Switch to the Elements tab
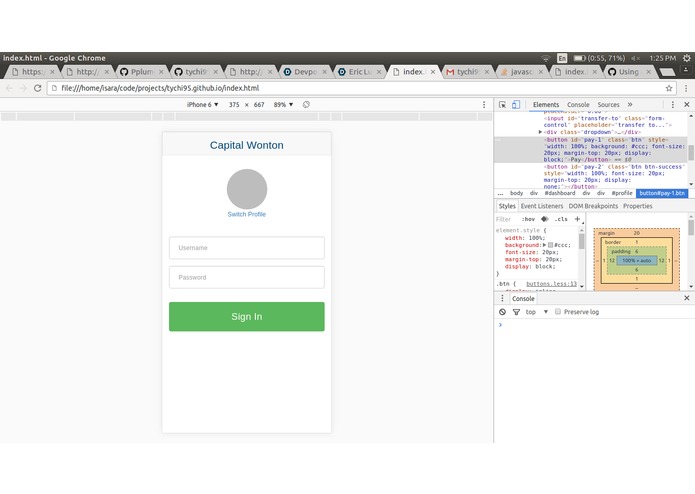Viewport: 695px width, 494px height. [x=546, y=105]
